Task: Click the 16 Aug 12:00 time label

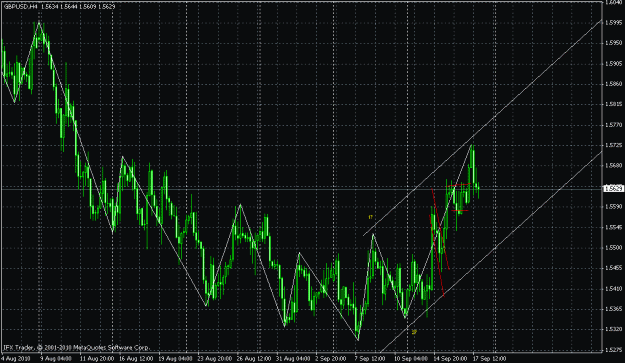Action: 136,358
